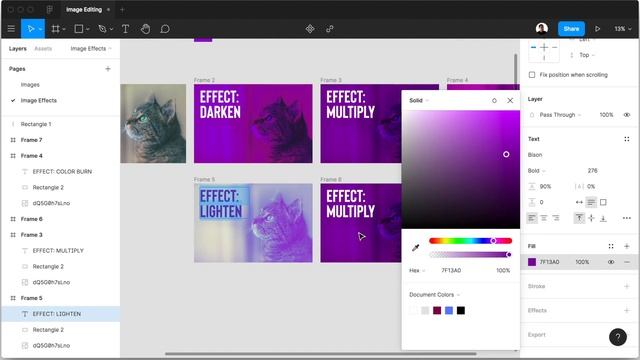Click the Create link icon in toolbar
Image resolution: width=640 pixels, height=360 pixels.
tap(330, 29)
